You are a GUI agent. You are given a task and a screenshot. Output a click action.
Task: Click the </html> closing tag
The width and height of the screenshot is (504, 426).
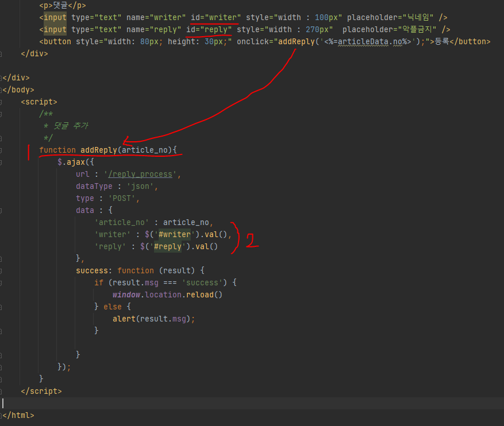tap(18, 416)
